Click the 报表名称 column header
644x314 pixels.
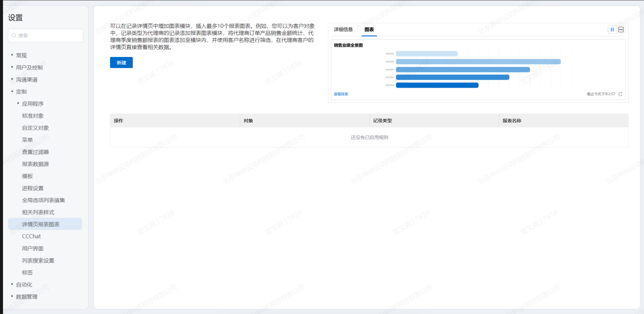point(512,121)
